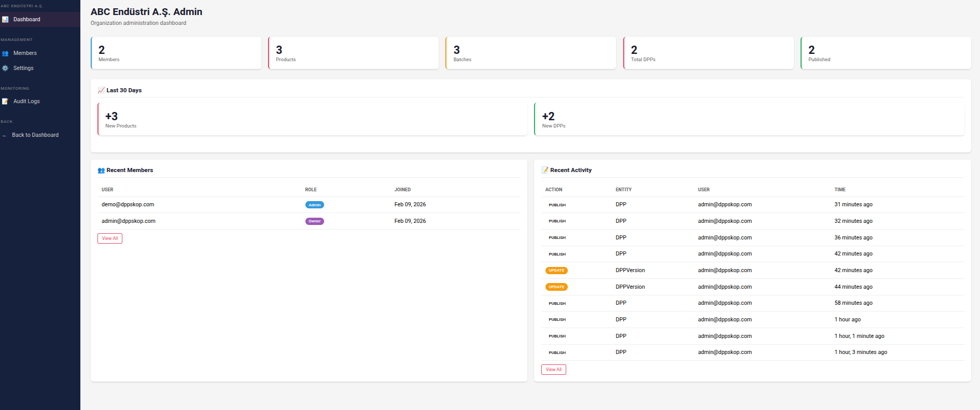
Task: Click the ENTITY column header
Action: [x=624, y=190]
